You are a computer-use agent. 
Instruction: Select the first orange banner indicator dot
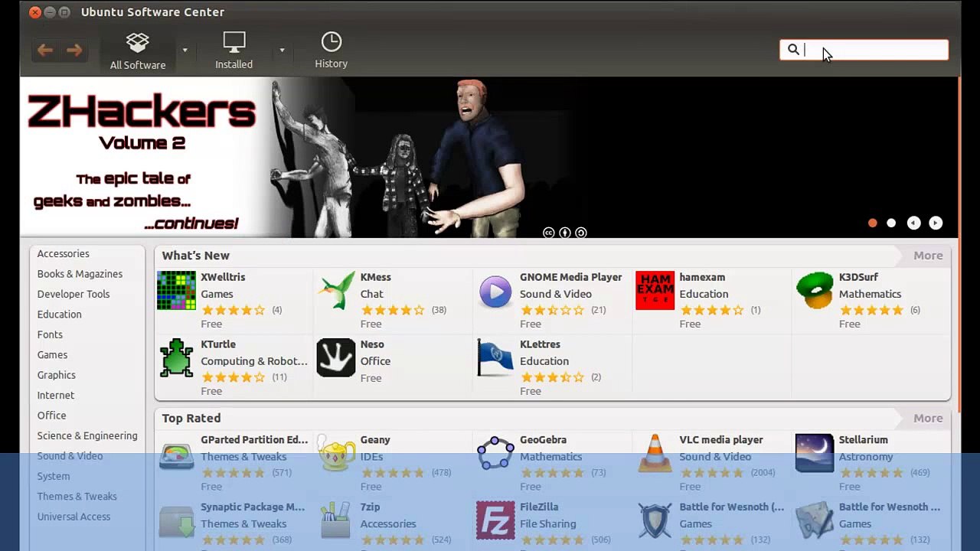[873, 223]
